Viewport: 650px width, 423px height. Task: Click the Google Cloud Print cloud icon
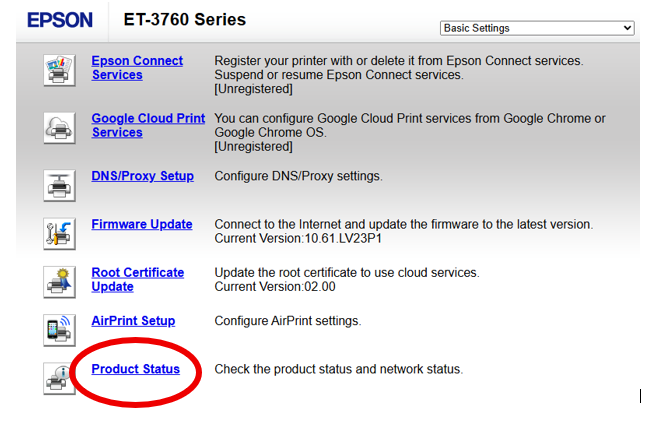(x=60, y=128)
